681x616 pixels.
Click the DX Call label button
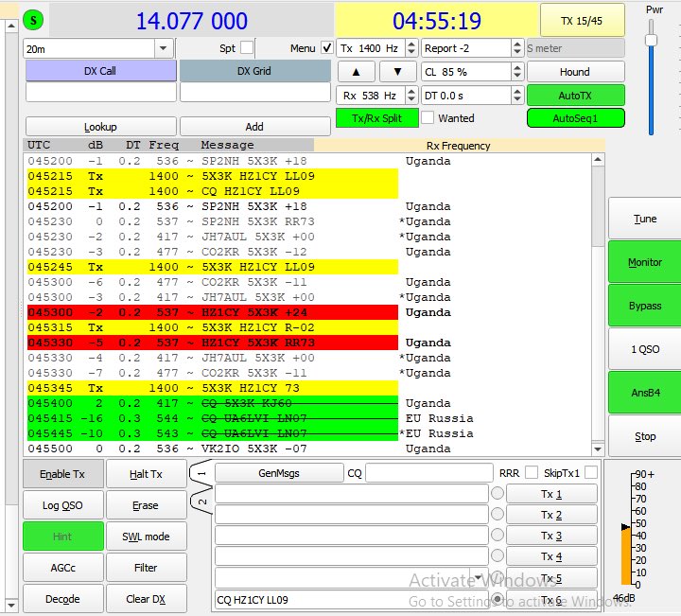pyautogui.click(x=101, y=71)
